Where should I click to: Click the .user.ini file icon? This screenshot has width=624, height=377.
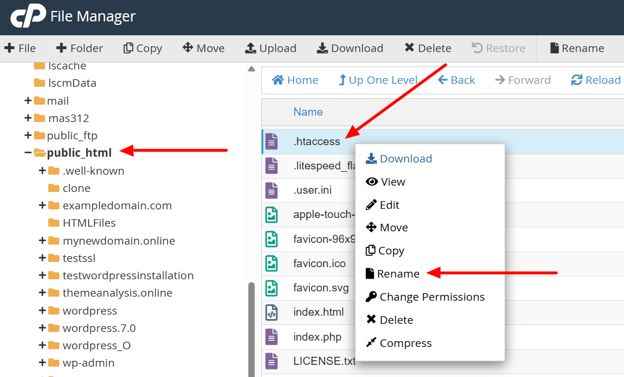click(271, 190)
